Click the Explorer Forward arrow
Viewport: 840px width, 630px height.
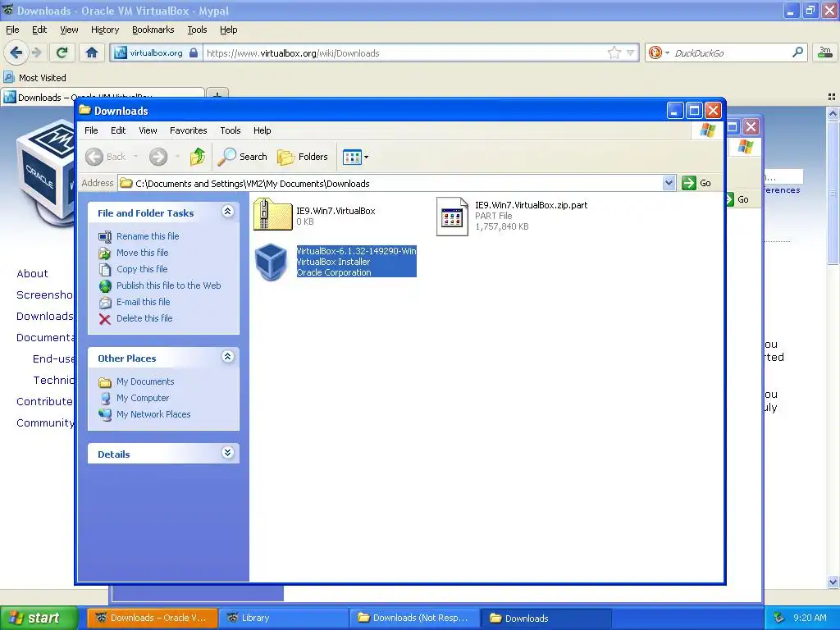pos(158,157)
